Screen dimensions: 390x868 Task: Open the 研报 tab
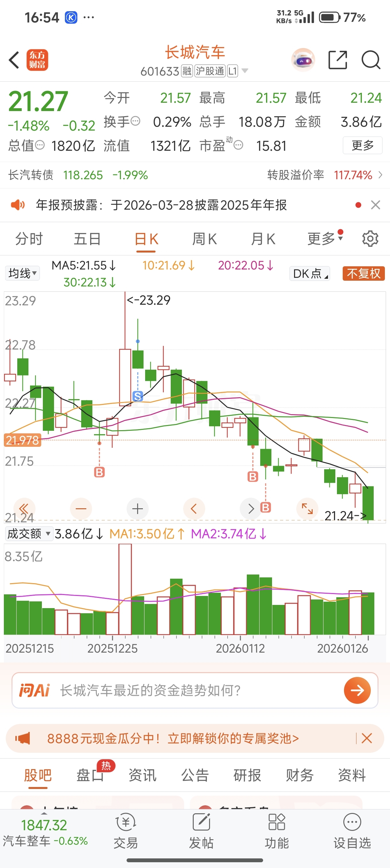click(x=247, y=775)
